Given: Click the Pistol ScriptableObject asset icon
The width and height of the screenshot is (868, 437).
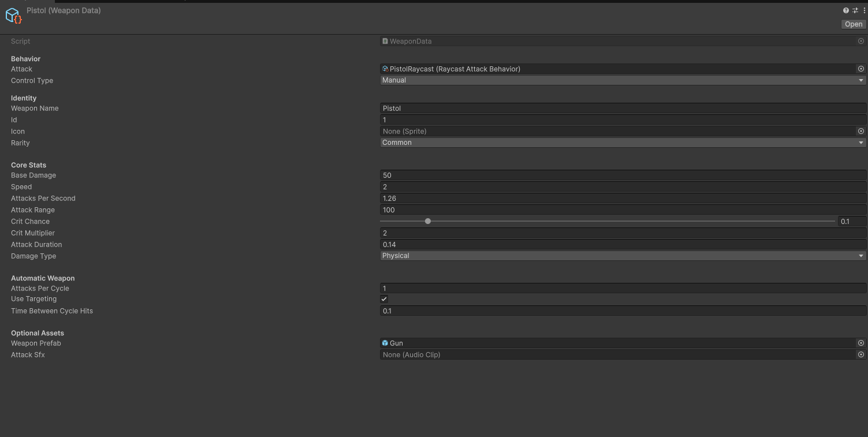Looking at the screenshot, I should tap(13, 16).
